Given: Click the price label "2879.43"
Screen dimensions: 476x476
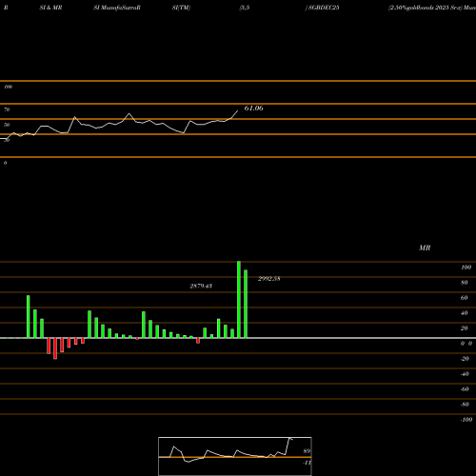Looking at the screenshot, I should (201, 286).
